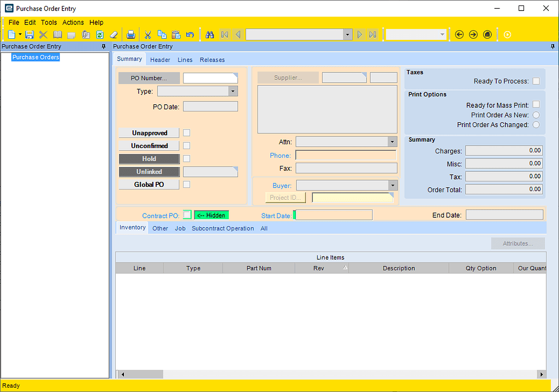This screenshot has width=559, height=392.
Task: Create a new Purchase Order via New icon
Action: pos(12,34)
